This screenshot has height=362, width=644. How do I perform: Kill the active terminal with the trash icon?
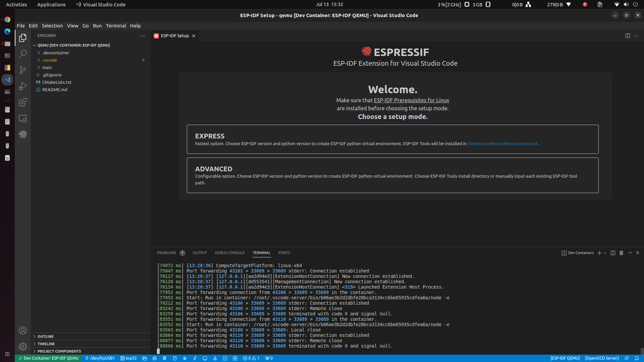tap(621, 253)
